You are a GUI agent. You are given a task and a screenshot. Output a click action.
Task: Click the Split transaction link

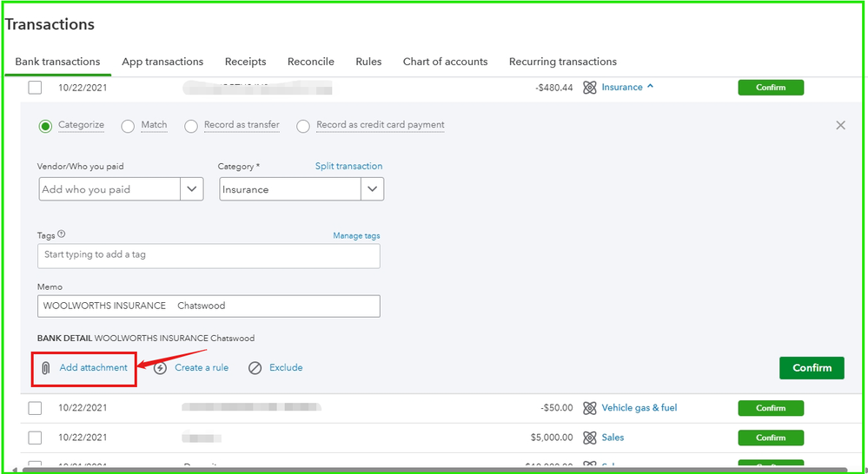point(348,166)
